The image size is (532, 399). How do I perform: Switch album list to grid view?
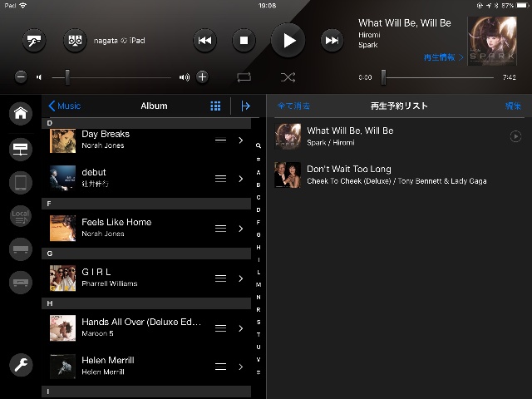(215, 106)
